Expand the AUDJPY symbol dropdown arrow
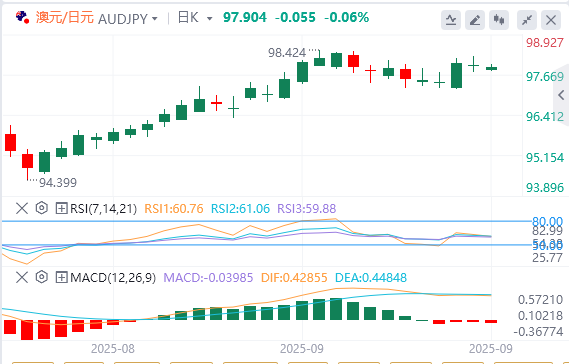 click(x=155, y=18)
